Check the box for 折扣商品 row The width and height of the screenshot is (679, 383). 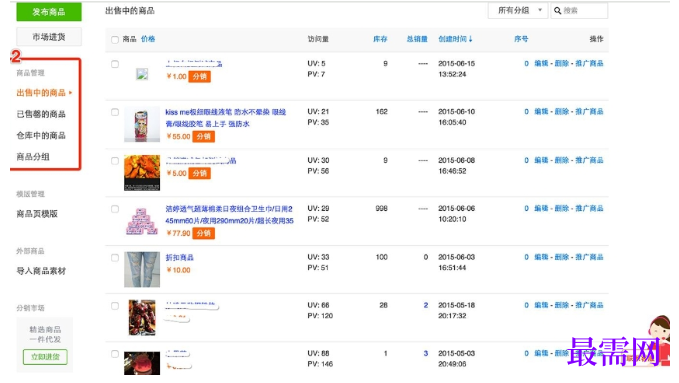[x=115, y=258]
